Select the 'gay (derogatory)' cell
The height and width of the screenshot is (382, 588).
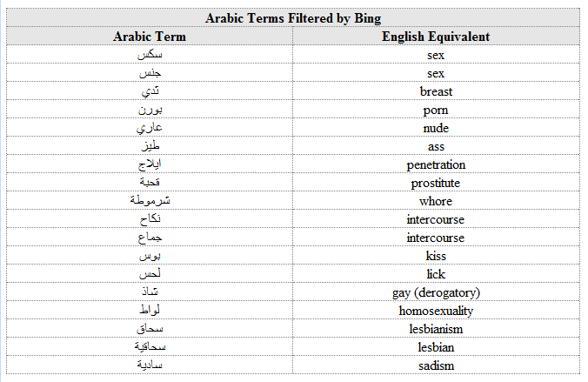tap(436, 292)
